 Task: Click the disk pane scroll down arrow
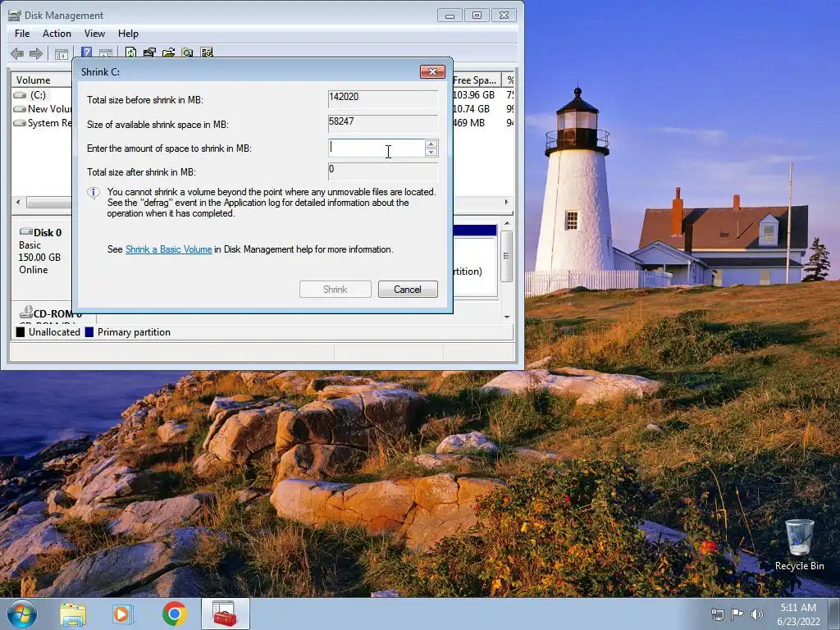507,317
